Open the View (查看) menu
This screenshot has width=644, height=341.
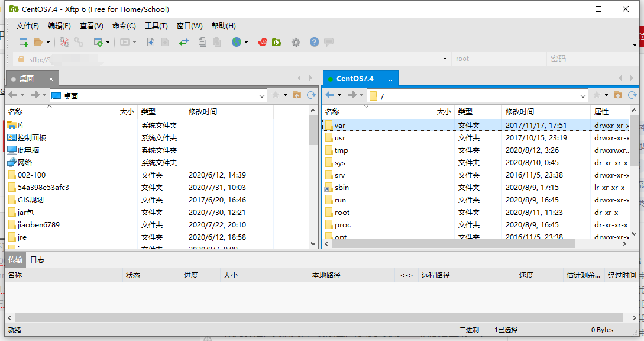[x=91, y=26]
